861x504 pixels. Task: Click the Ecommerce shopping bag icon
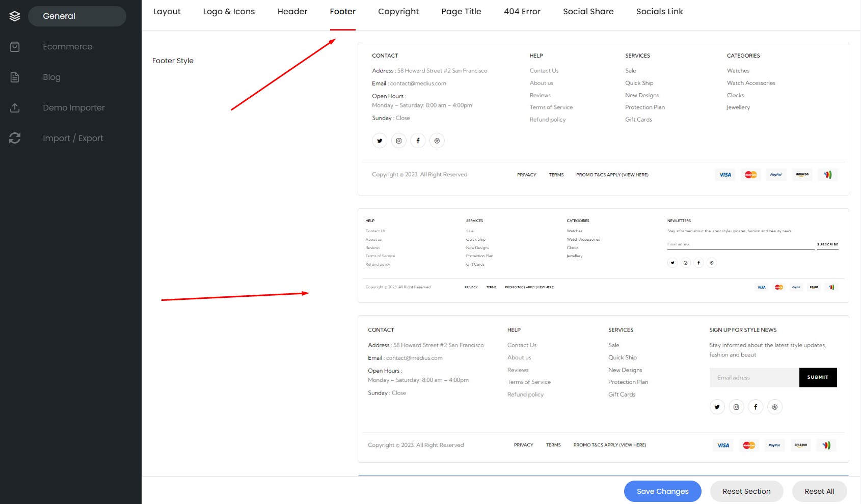coord(15,47)
